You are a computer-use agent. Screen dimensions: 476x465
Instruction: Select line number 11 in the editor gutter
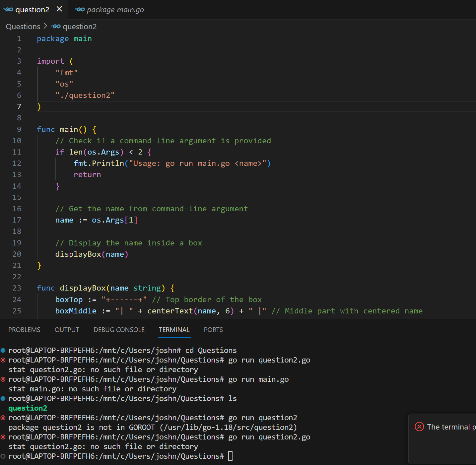(x=17, y=152)
